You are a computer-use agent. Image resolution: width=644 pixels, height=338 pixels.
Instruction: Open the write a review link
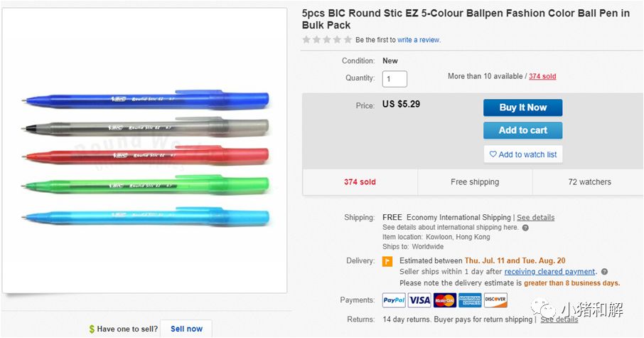[x=419, y=40]
